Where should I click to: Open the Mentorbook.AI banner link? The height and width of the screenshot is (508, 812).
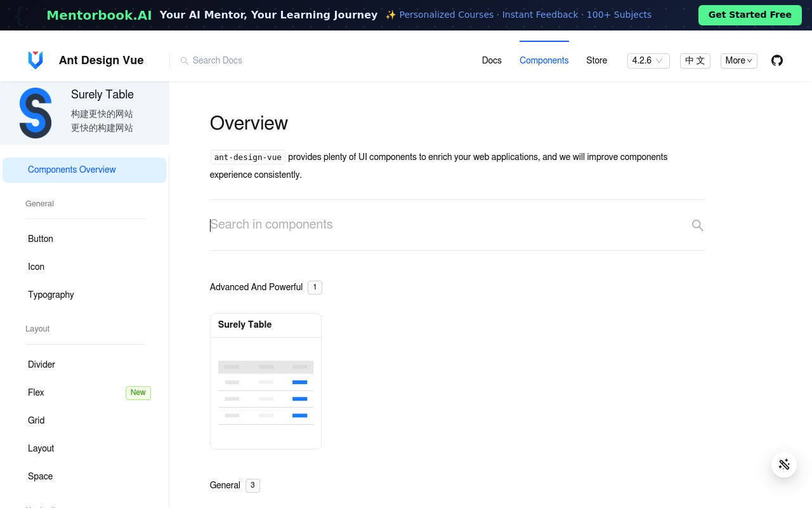(x=99, y=15)
